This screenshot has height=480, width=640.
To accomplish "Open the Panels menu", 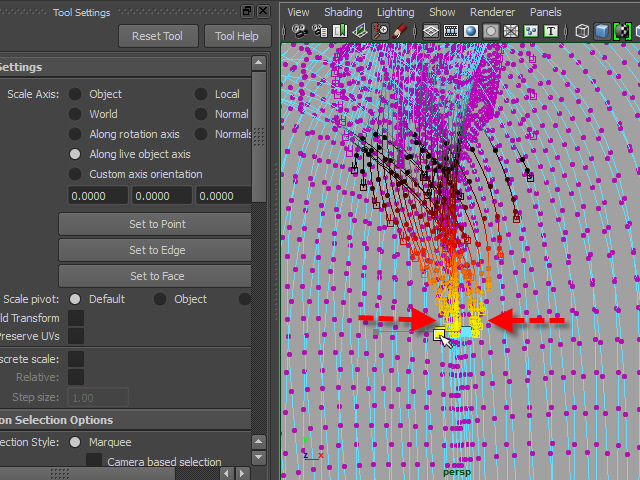I will coord(545,12).
